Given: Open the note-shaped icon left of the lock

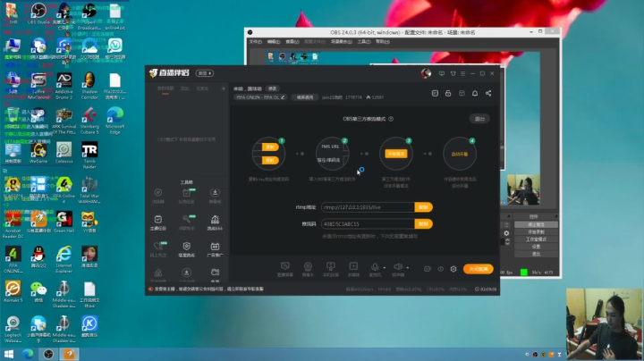Looking at the screenshot, I should coord(435,94).
